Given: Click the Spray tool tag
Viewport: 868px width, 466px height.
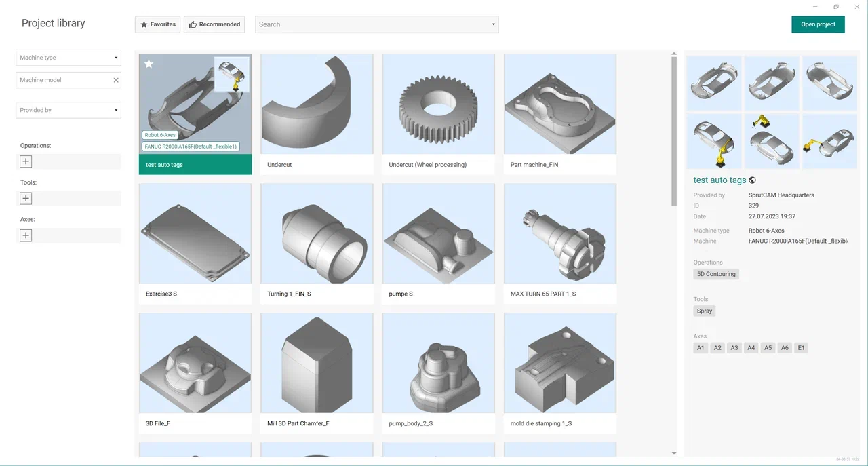Looking at the screenshot, I should point(705,311).
